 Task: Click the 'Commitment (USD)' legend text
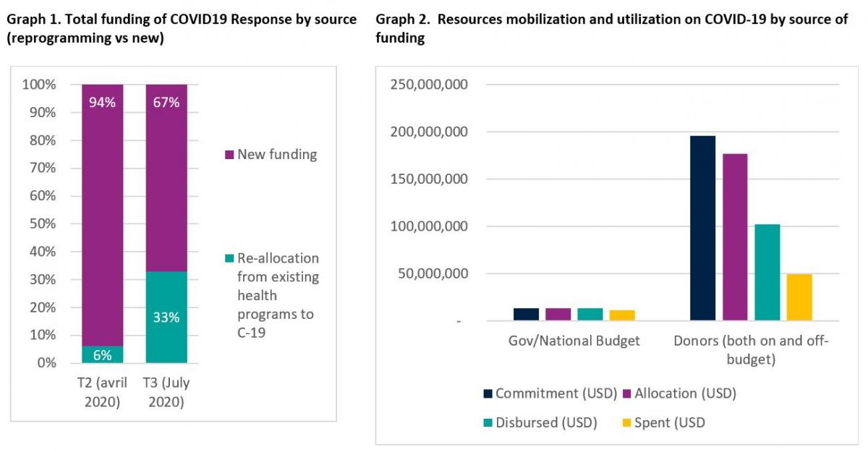tap(556, 393)
